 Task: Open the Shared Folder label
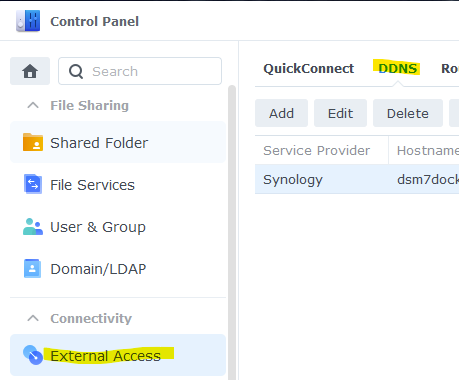(x=99, y=143)
